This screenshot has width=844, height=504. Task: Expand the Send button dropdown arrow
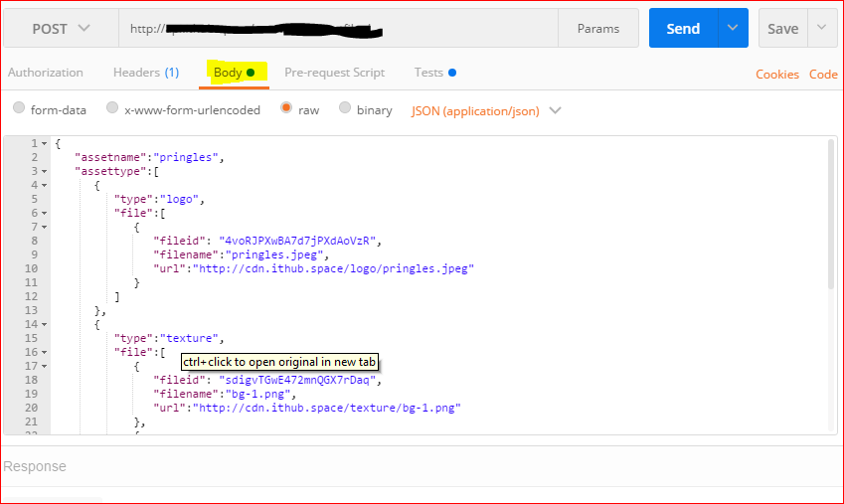[x=733, y=28]
